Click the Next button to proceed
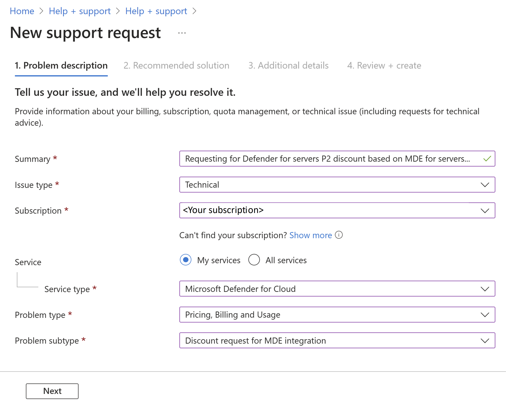Image resolution: width=506 pixels, height=420 pixels. pos(52,391)
